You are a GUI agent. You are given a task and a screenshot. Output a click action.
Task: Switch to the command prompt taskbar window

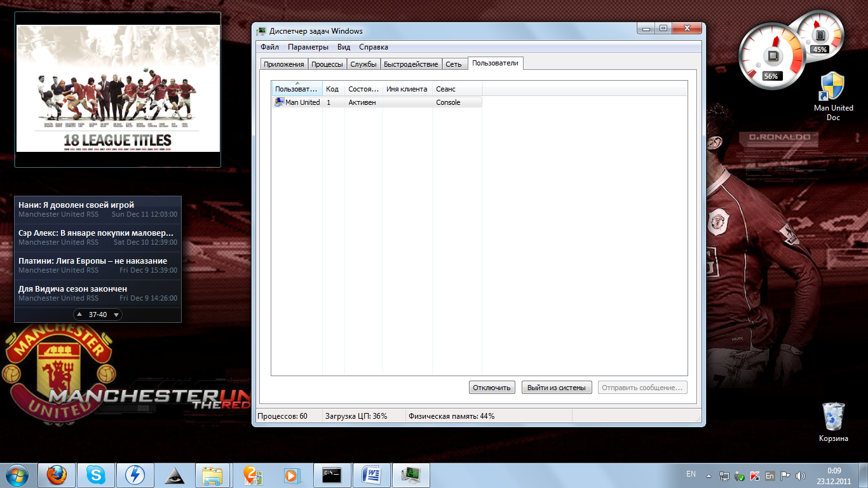332,475
